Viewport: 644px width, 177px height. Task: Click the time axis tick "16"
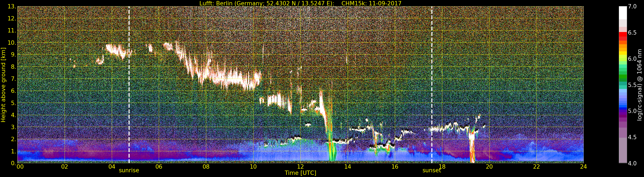pyautogui.click(x=395, y=167)
